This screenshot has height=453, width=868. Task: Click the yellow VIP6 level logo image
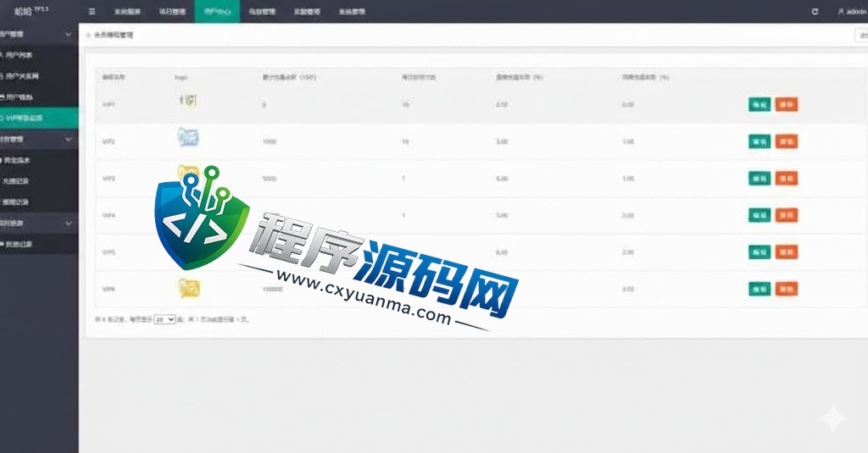(x=189, y=288)
